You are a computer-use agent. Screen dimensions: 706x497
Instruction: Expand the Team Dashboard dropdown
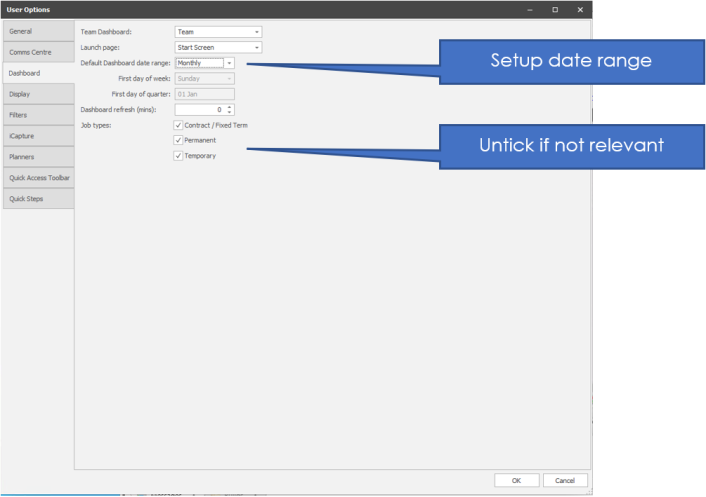point(257,32)
